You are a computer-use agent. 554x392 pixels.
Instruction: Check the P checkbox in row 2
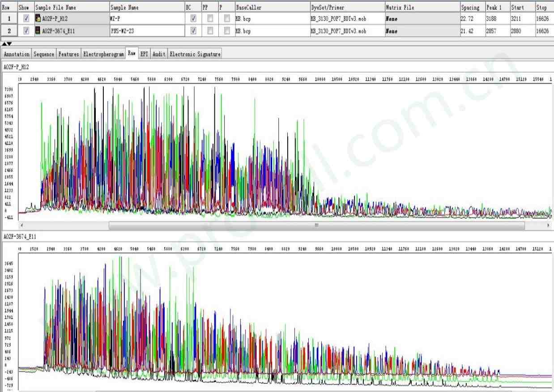click(227, 31)
